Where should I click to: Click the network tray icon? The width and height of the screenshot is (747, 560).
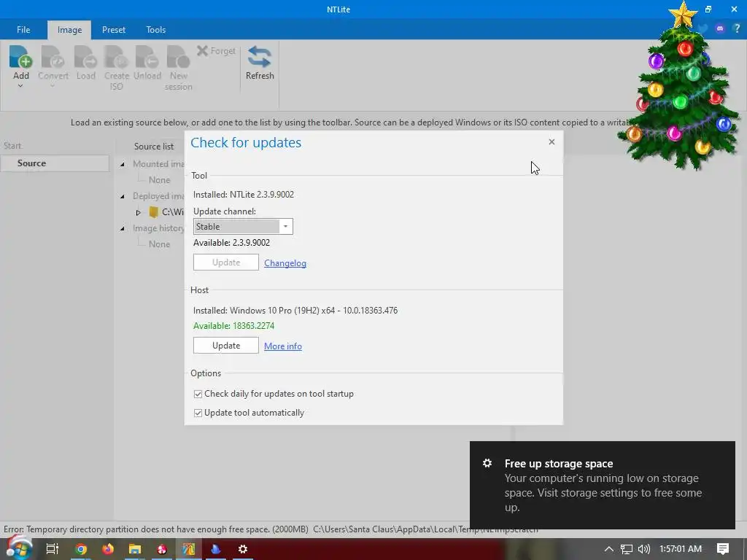coord(627,549)
